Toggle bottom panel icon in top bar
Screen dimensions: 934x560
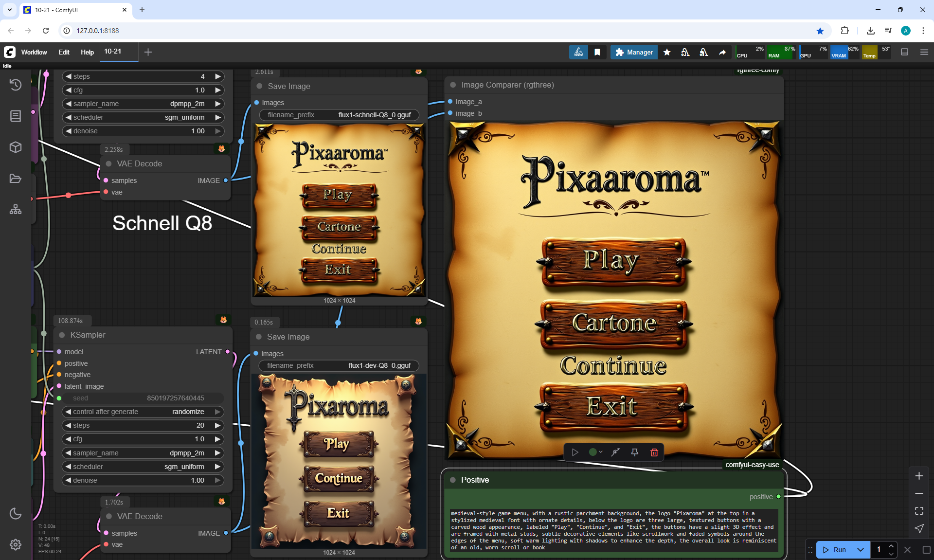(x=904, y=52)
